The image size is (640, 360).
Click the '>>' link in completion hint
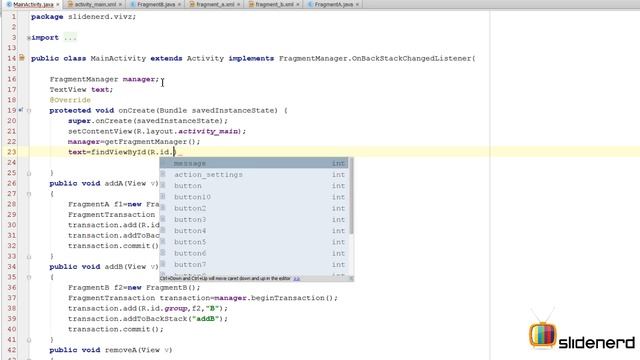[x=297, y=278]
